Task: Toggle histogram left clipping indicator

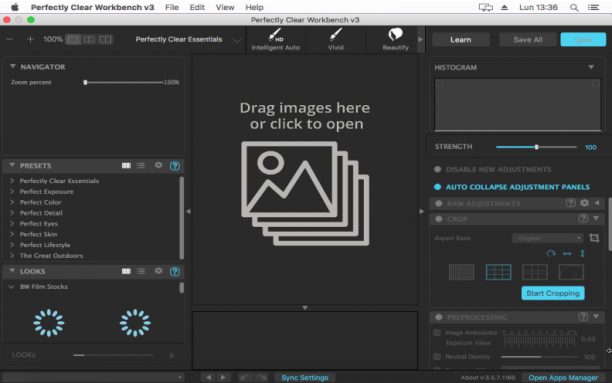Action: pyautogui.click(x=439, y=83)
